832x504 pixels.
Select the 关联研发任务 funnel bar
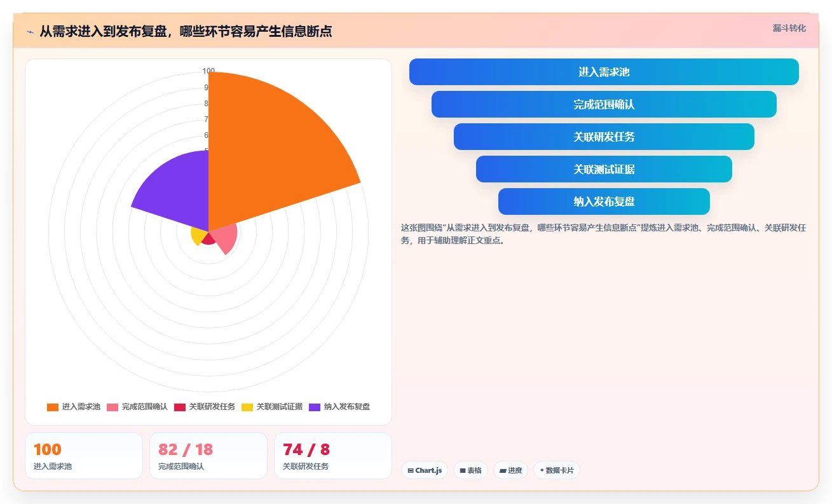604,137
